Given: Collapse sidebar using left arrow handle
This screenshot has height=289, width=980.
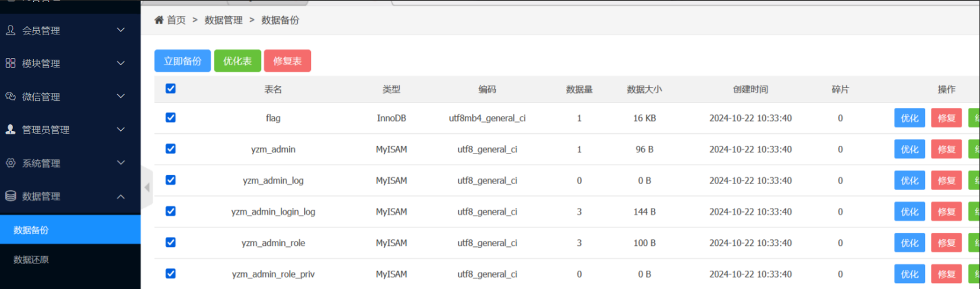Looking at the screenshot, I should (x=147, y=188).
